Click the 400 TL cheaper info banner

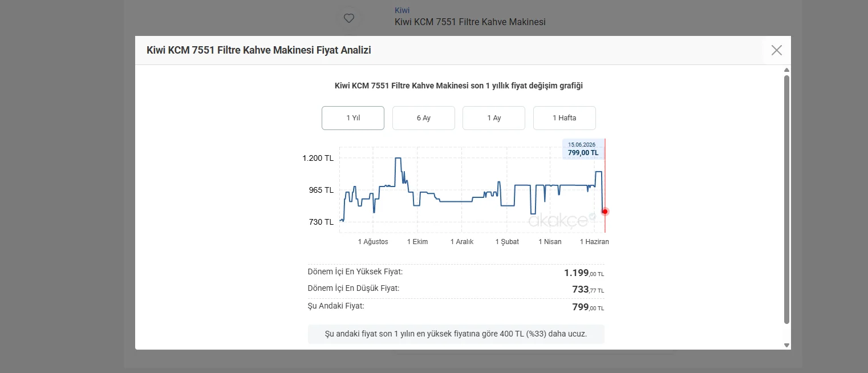pos(456,334)
